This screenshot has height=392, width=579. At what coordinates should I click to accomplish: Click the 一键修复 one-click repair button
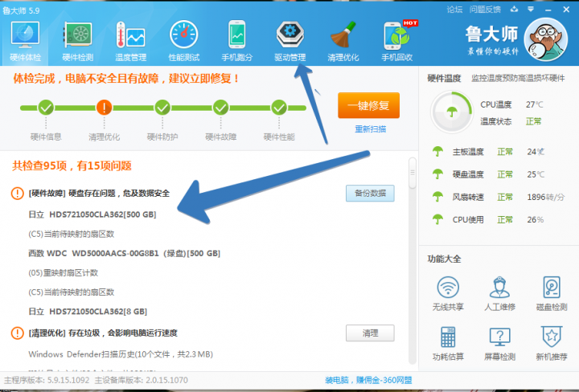[x=368, y=105]
